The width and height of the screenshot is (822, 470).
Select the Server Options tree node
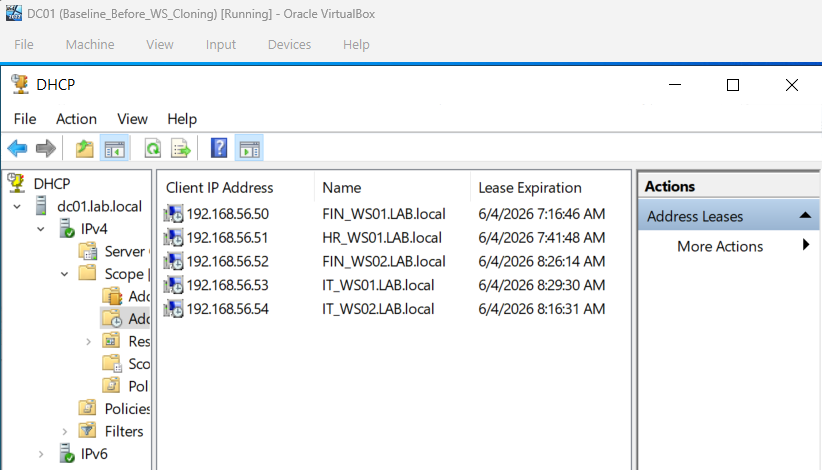126,252
